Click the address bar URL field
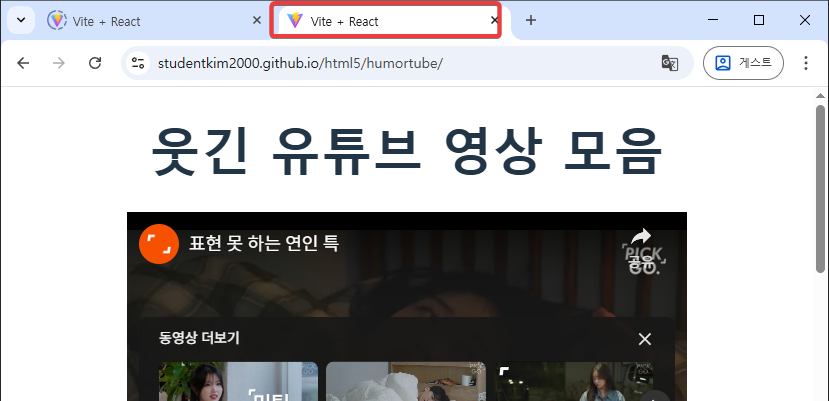Viewport: 829px width, 401px height. (400, 63)
